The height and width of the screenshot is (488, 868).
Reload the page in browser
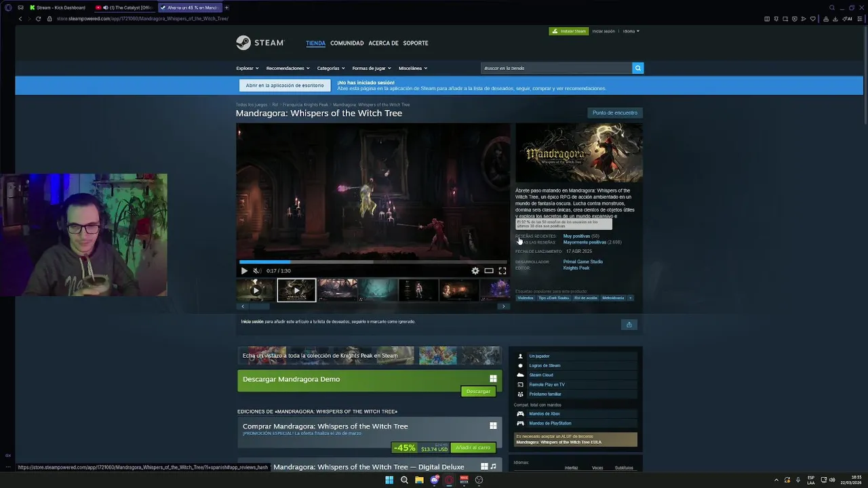tap(38, 18)
